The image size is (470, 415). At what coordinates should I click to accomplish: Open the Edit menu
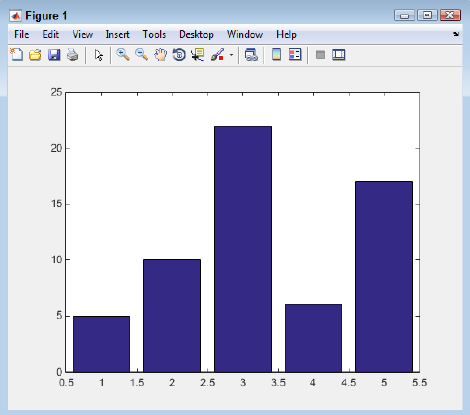pos(51,34)
